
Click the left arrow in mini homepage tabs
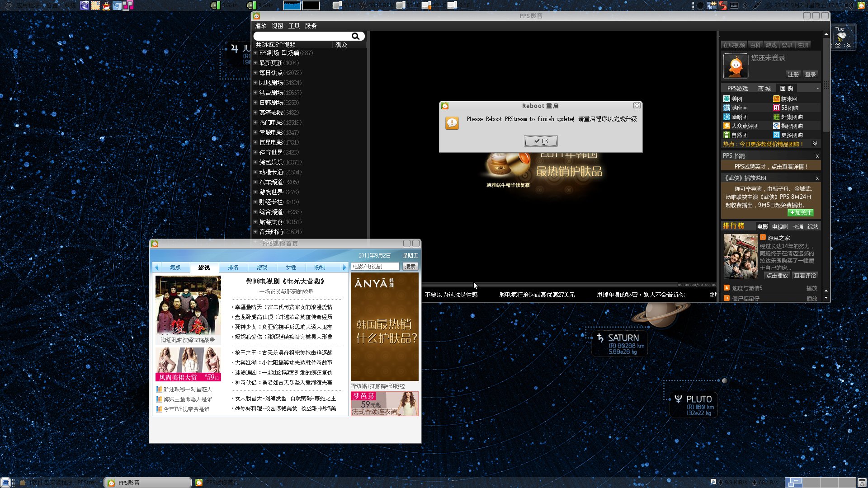pos(156,267)
